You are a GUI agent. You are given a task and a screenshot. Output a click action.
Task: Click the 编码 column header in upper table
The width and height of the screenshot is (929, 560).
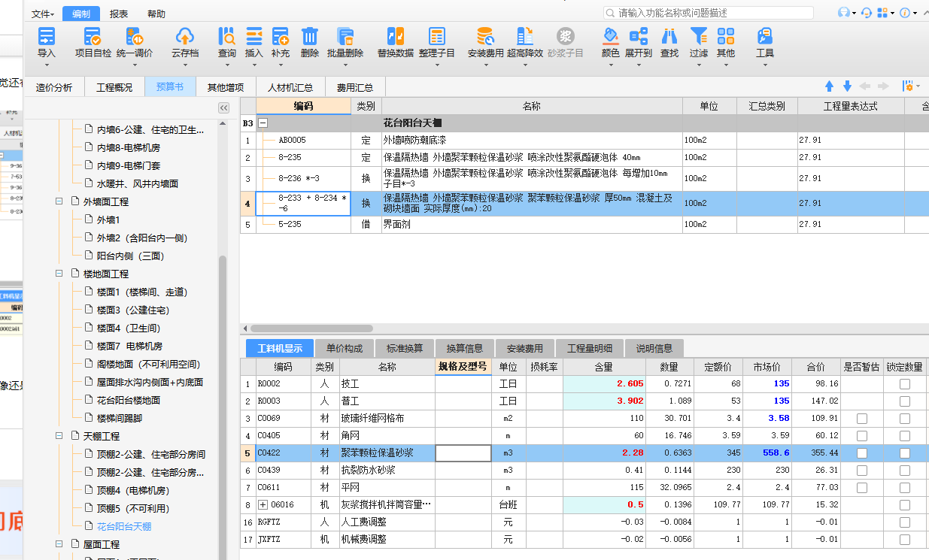[x=303, y=106]
